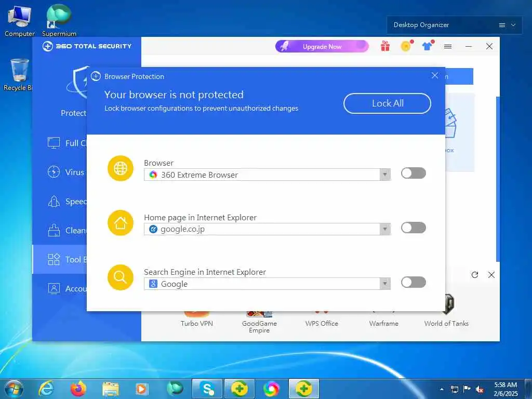This screenshot has width=532, height=399.
Task: Select the Recycle Bin desktop icon
Action: (x=18, y=75)
